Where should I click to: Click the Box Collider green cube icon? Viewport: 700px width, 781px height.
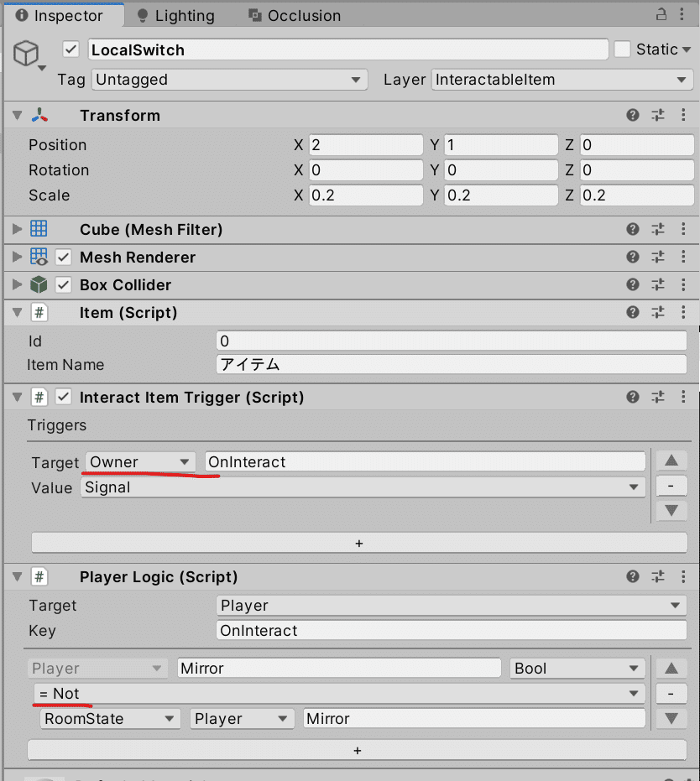[x=39, y=285]
